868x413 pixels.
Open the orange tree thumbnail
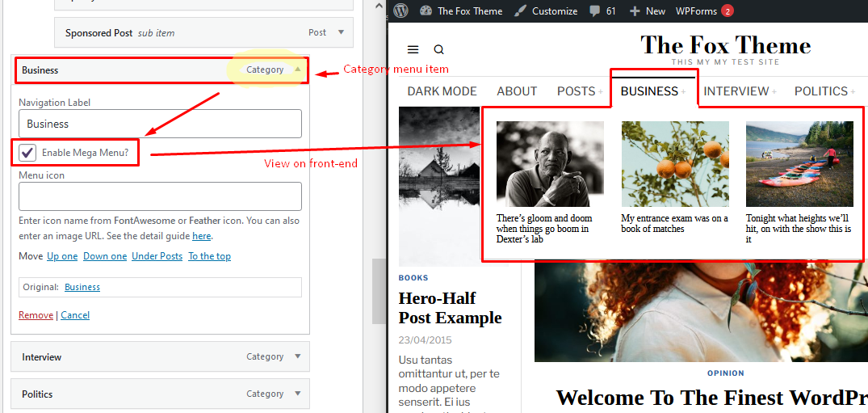tap(675, 164)
